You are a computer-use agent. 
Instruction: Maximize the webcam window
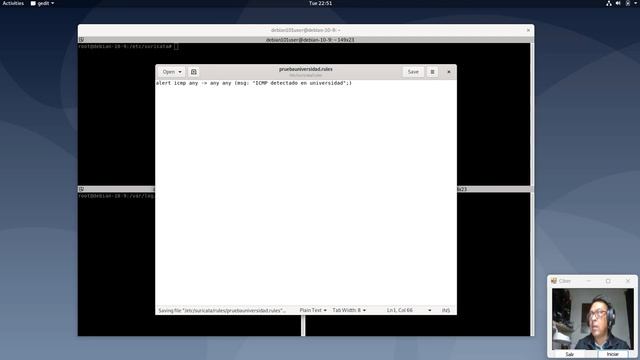(608, 281)
